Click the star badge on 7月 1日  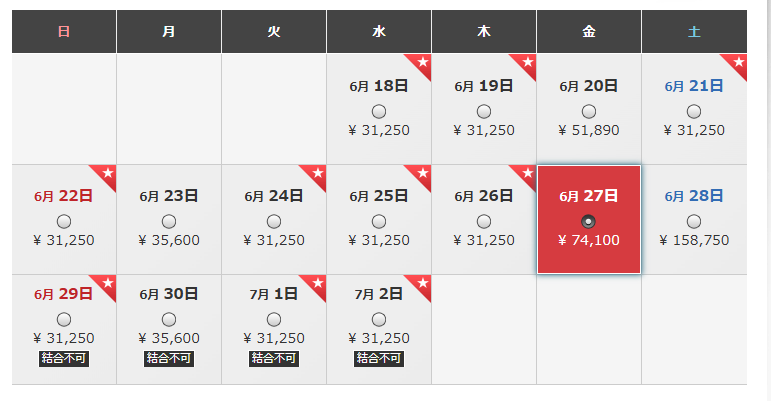[316, 285]
